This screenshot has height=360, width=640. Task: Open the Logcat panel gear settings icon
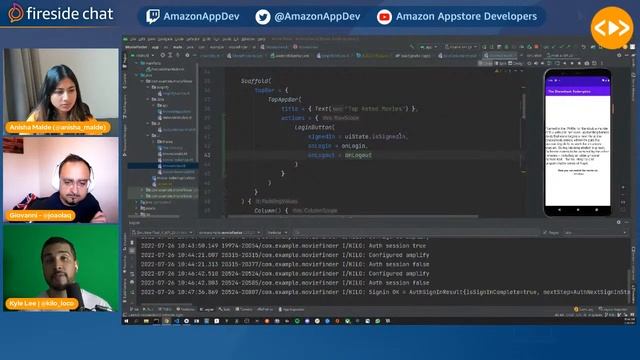619,222
